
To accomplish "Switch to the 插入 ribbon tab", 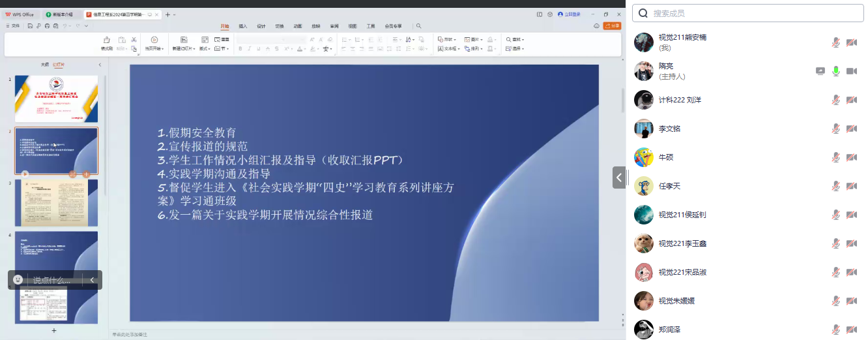I will click(x=243, y=26).
